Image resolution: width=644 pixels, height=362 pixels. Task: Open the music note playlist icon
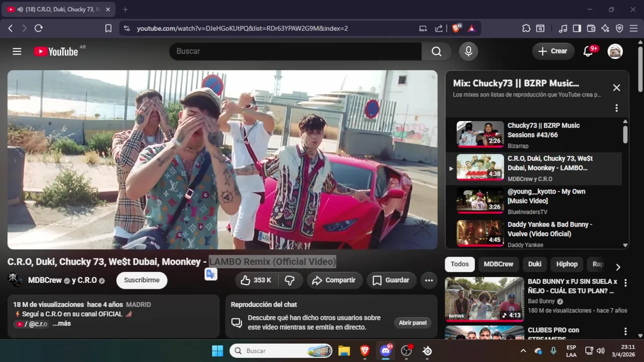click(x=563, y=29)
